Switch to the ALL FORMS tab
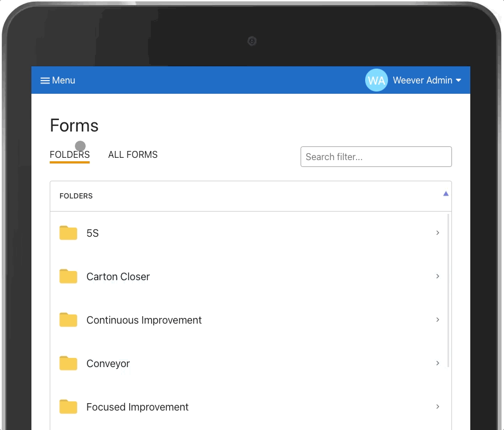This screenshot has height=430, width=504. [x=133, y=154]
